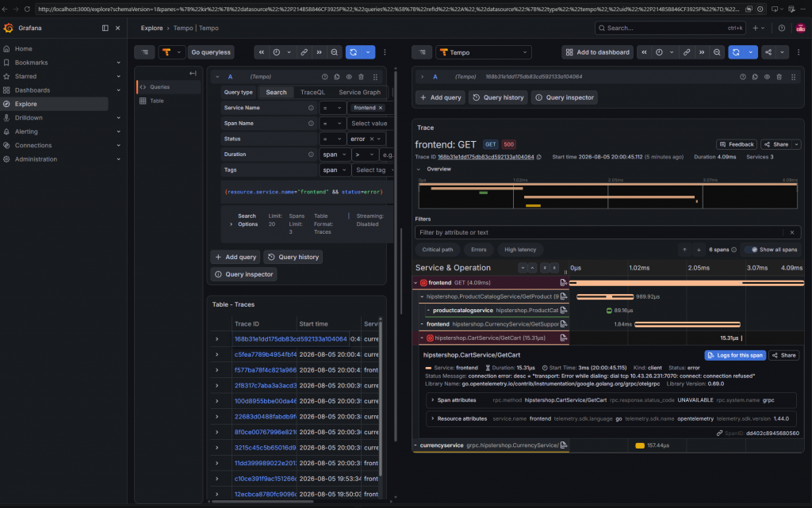Zoom out left pane time range
812x508 pixels.
click(335, 52)
